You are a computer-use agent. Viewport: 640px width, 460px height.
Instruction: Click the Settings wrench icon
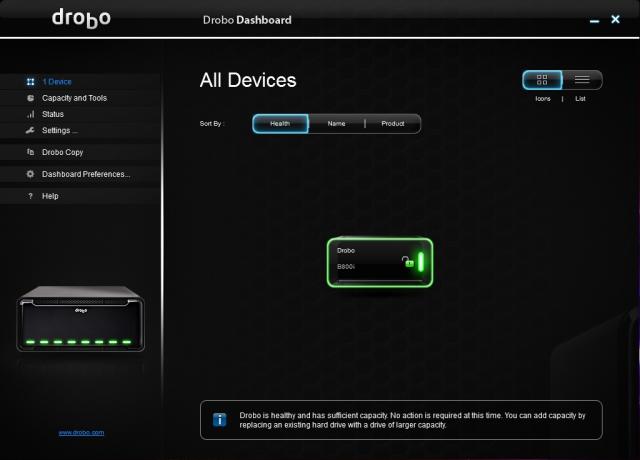click(x=30, y=130)
